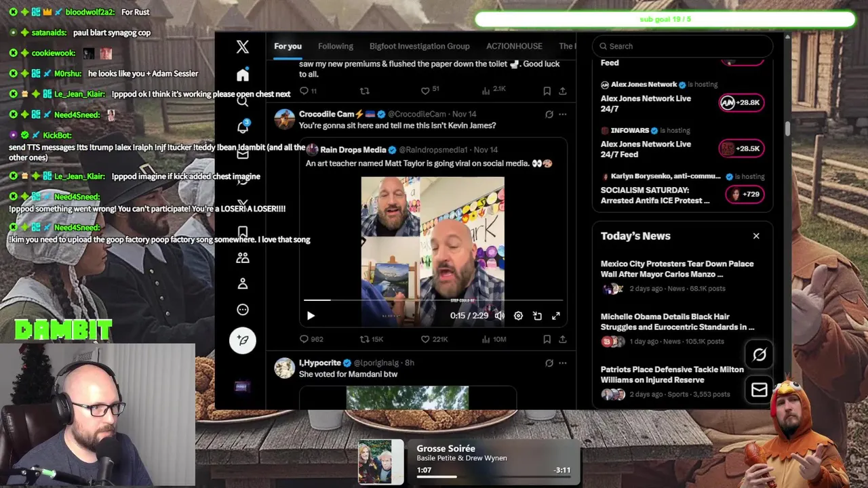Bookmark the tweet with 2.1K views
This screenshot has height=488, width=868.
547,91
